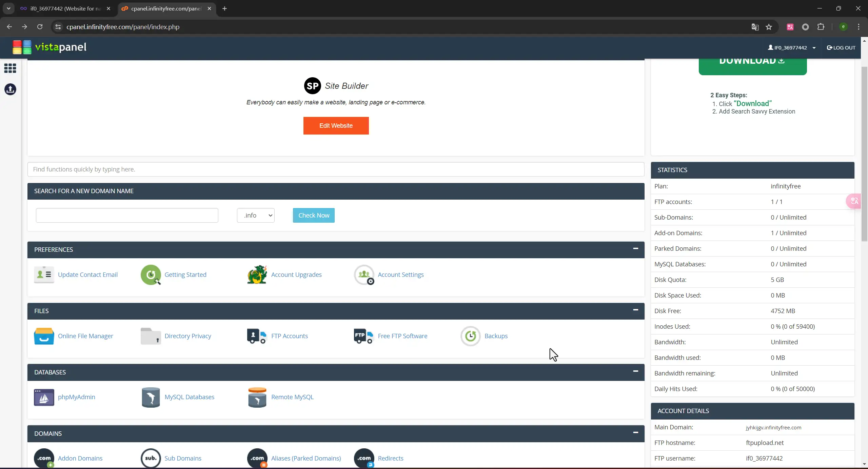Viewport: 868px width, 469px height.
Task: Open the Redirects link
Action: point(391,458)
